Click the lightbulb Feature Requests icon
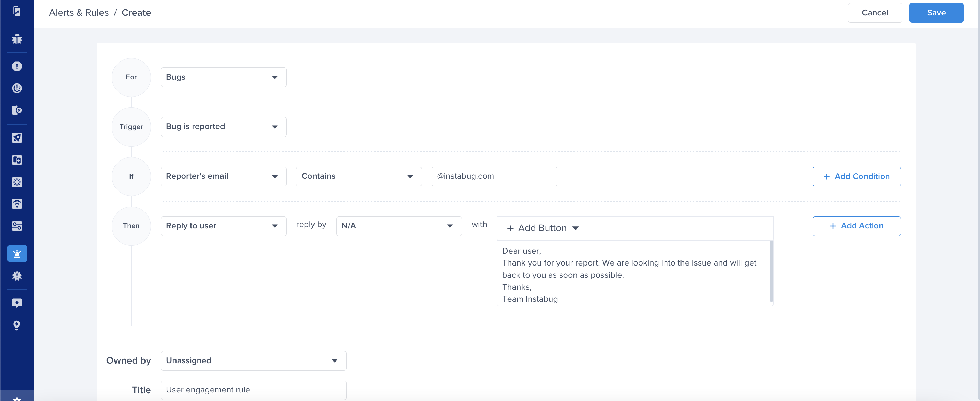The width and height of the screenshot is (980, 401). 17,325
